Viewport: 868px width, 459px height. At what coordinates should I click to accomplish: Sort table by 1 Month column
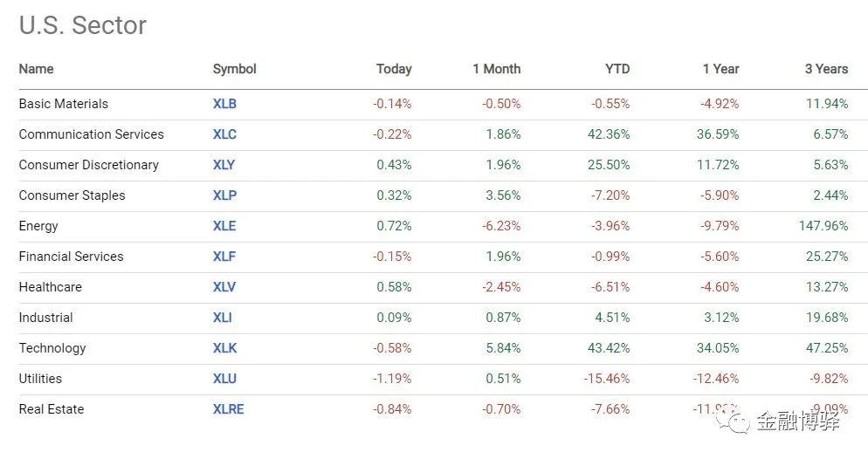[496, 69]
